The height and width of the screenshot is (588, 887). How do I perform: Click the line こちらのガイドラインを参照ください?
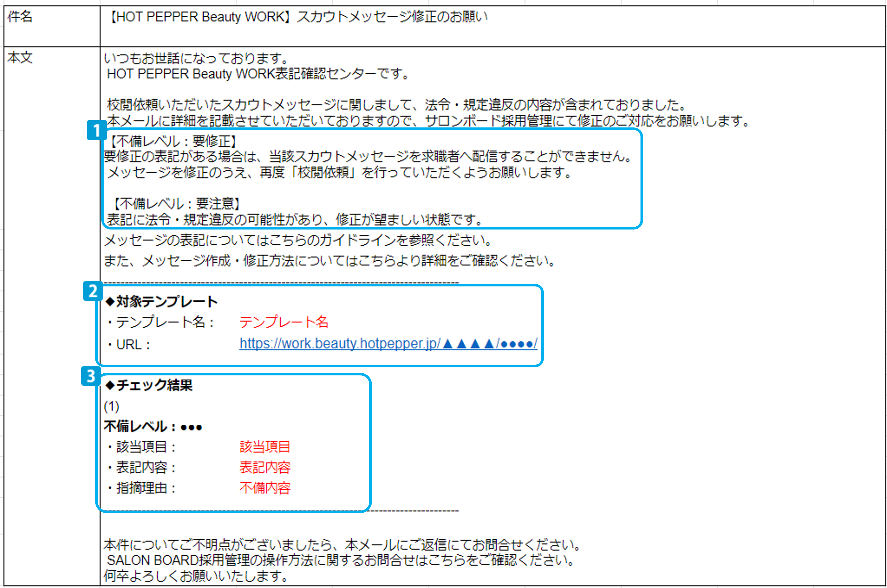298,240
